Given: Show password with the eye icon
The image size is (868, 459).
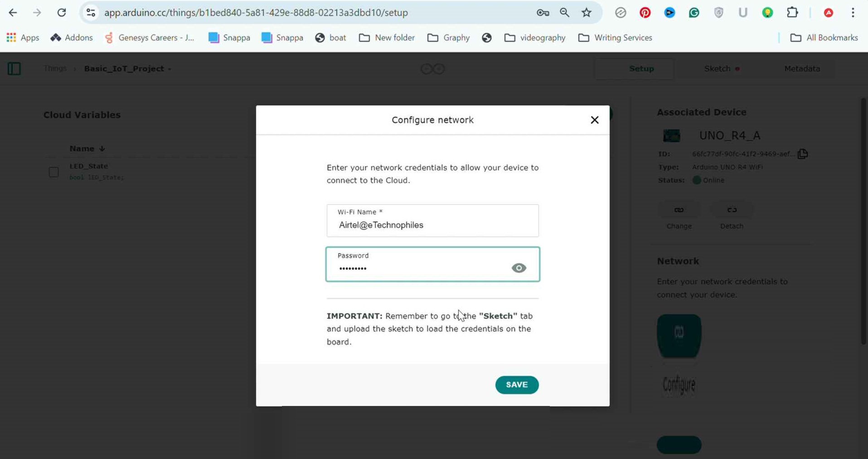Looking at the screenshot, I should [x=519, y=268].
